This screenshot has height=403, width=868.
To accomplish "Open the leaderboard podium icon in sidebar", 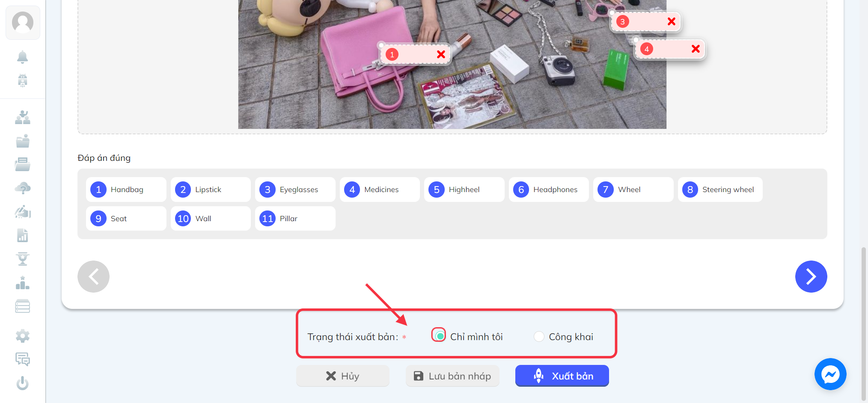I will pos(23,283).
